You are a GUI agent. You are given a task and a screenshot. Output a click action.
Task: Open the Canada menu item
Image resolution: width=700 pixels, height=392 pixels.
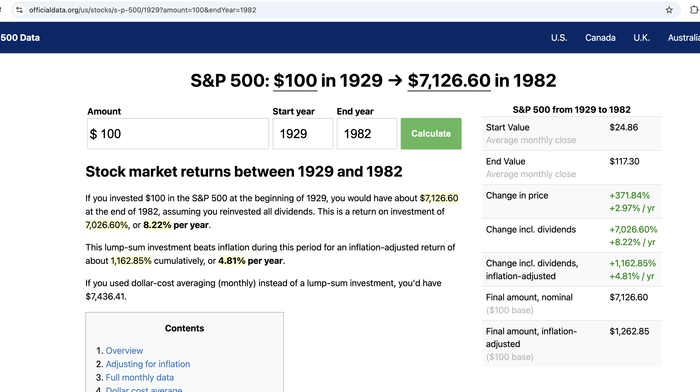[600, 38]
